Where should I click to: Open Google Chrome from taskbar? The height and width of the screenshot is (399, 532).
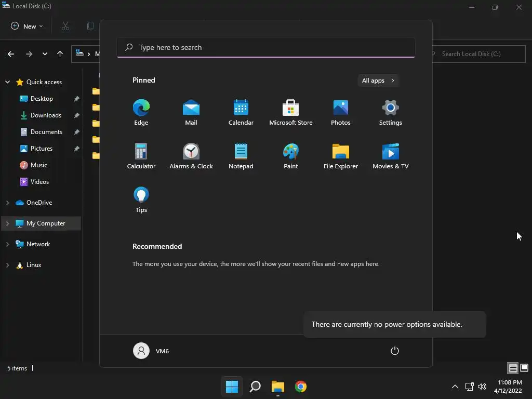pyautogui.click(x=301, y=387)
